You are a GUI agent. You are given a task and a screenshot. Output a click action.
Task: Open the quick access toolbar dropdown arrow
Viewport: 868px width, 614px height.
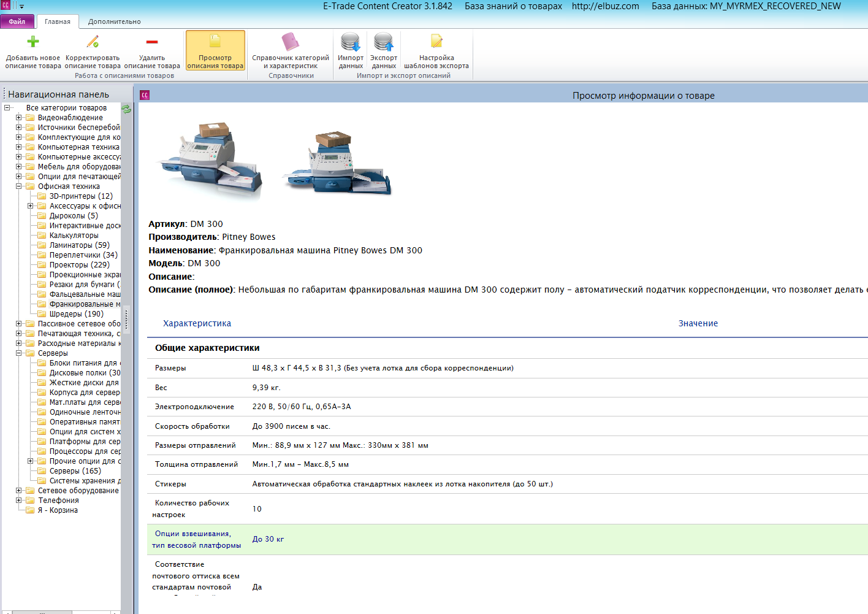tap(21, 6)
